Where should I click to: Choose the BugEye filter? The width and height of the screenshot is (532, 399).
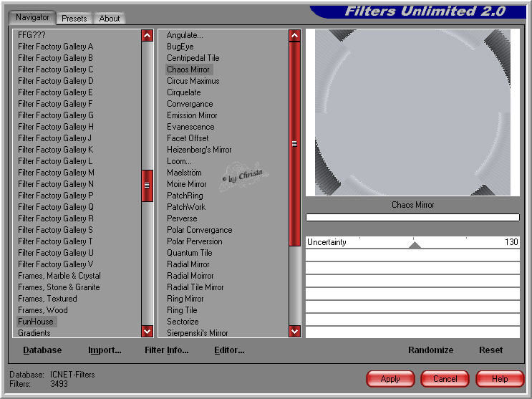[x=180, y=47]
